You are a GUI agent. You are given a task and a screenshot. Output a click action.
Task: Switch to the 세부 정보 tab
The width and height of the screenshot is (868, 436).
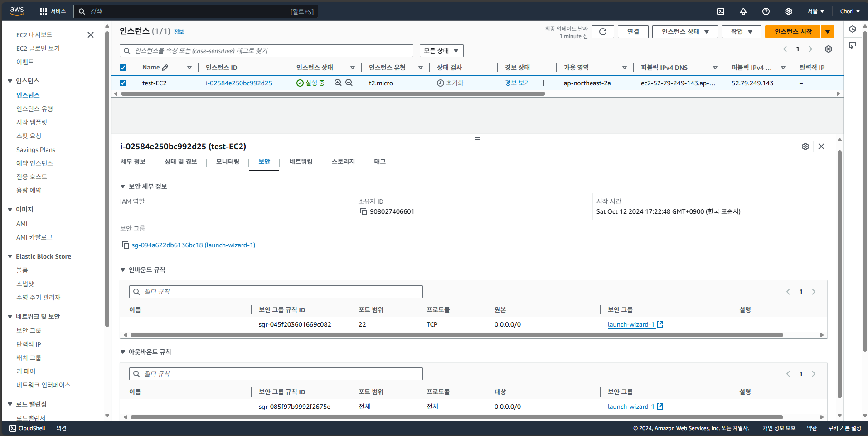coord(133,162)
